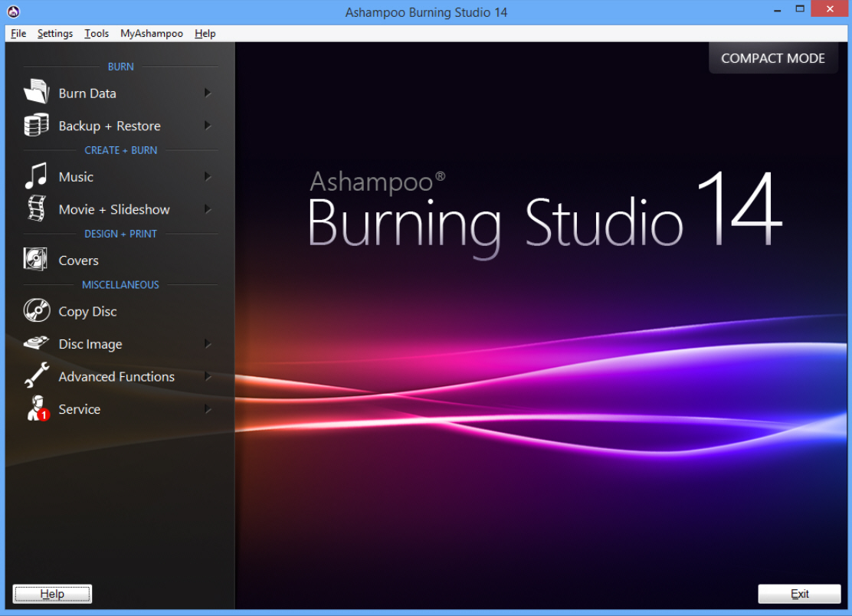This screenshot has height=616, width=852.
Task: Expand the Burn Data submenu arrow
Action: click(x=208, y=93)
